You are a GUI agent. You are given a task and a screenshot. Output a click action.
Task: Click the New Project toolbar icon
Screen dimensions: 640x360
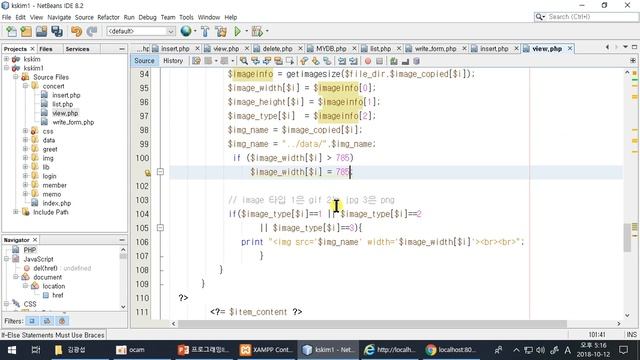pos(26,31)
